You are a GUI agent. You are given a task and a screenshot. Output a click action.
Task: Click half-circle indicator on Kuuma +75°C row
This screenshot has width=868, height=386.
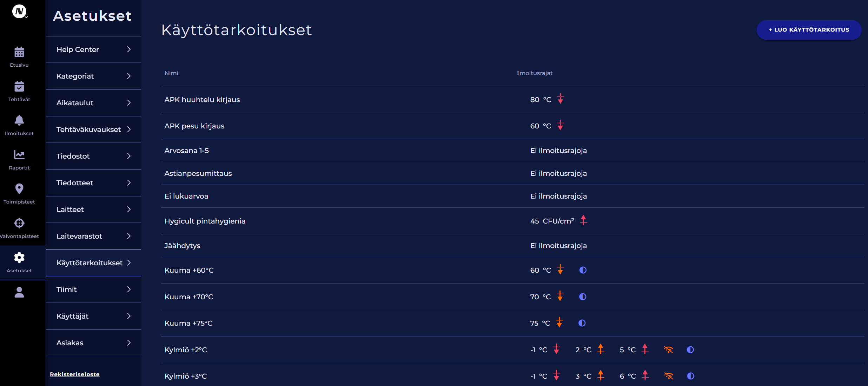click(582, 323)
